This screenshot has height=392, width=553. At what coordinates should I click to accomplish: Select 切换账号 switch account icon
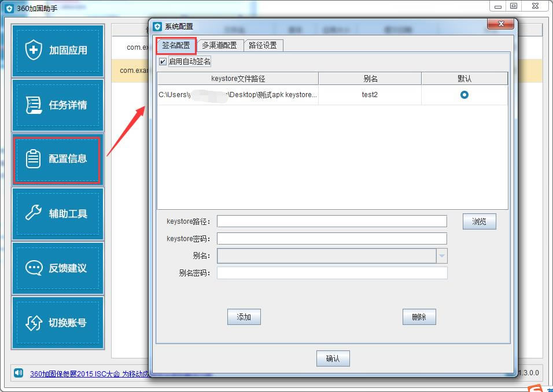coord(34,323)
